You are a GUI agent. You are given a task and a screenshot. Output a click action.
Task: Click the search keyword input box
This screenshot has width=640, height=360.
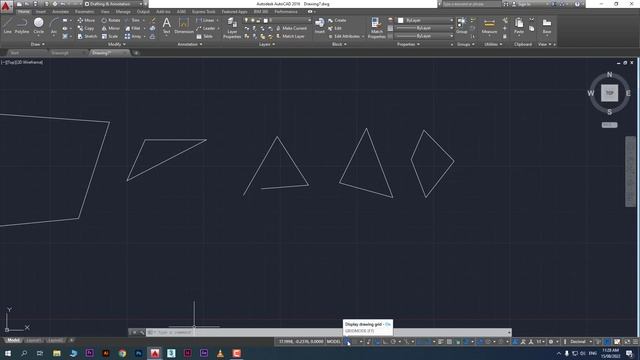pos(471,4)
